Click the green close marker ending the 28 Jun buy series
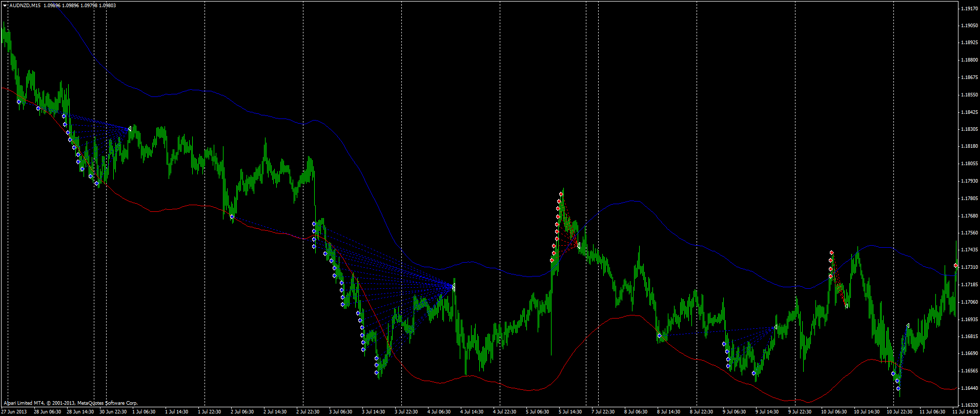The height and width of the screenshot is (416, 980). click(130, 129)
